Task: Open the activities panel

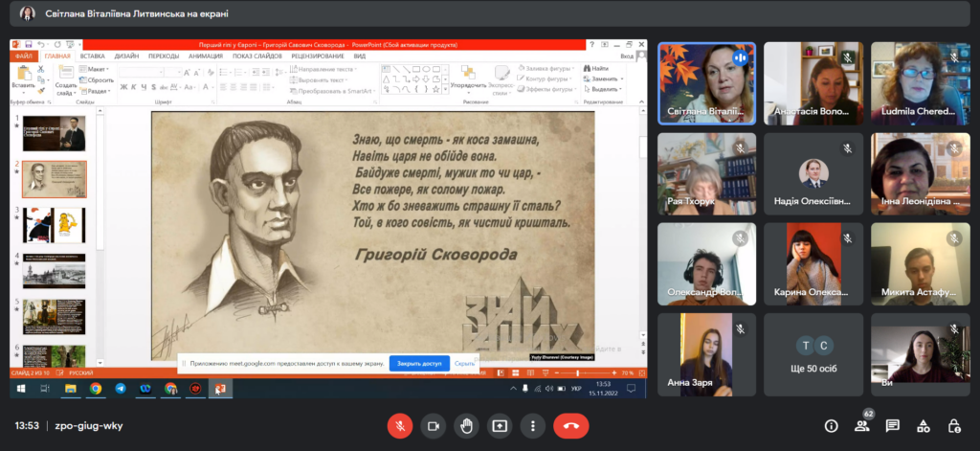Action: tap(923, 426)
